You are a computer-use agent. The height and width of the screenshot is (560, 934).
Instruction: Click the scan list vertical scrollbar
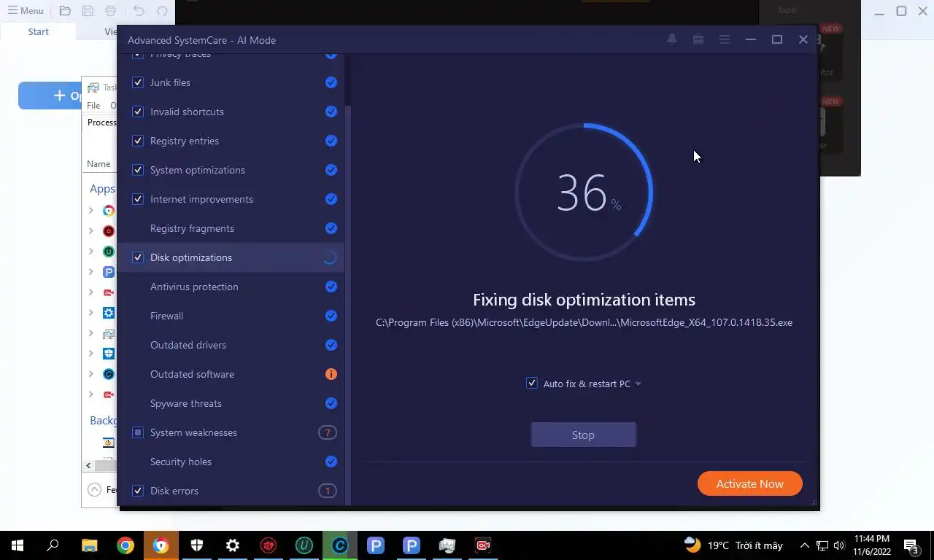coord(348,305)
